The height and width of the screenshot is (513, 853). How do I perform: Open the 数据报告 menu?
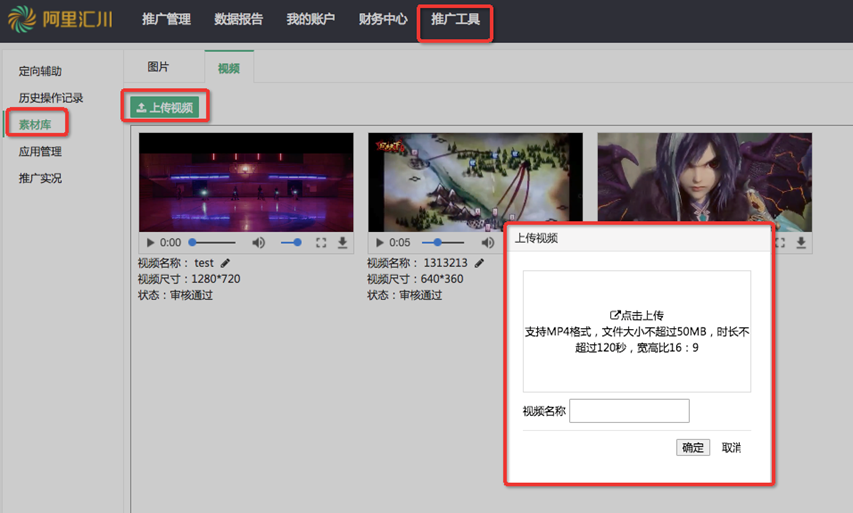[x=238, y=19]
